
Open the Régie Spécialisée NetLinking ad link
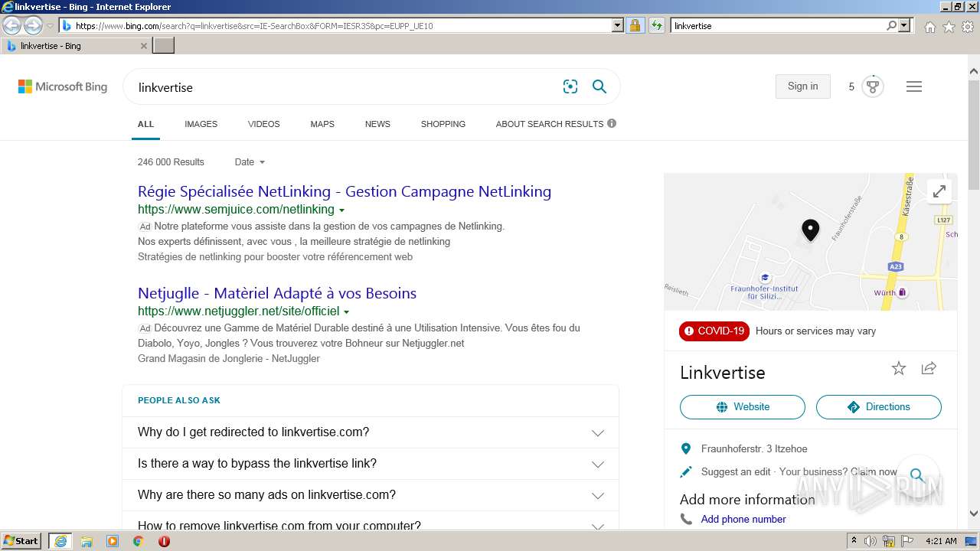point(345,191)
